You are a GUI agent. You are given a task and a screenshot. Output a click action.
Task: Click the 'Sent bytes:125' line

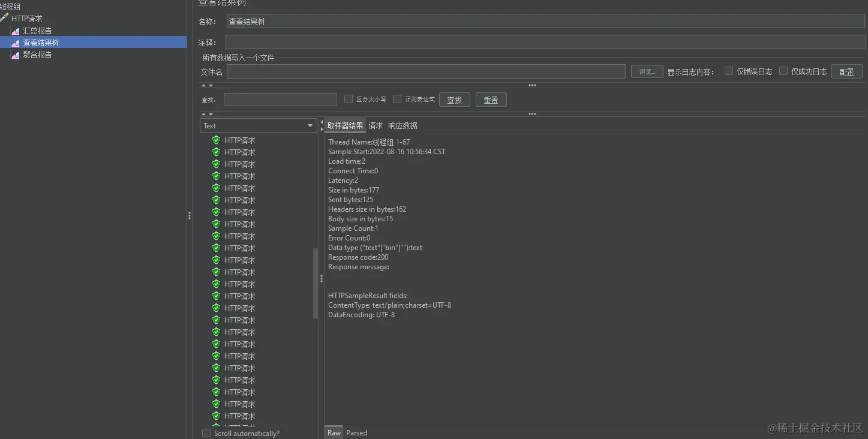click(x=350, y=200)
